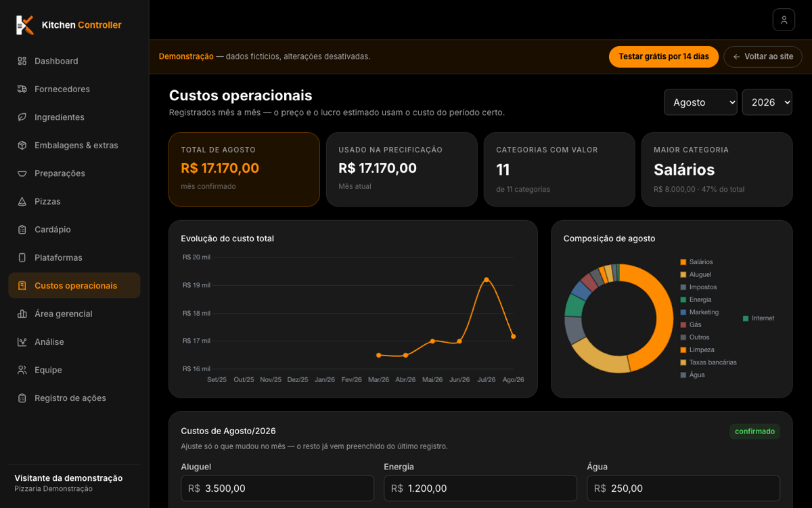Navigate to the Cardápio menu item
Viewport: 812px width, 508px height.
coord(74,230)
